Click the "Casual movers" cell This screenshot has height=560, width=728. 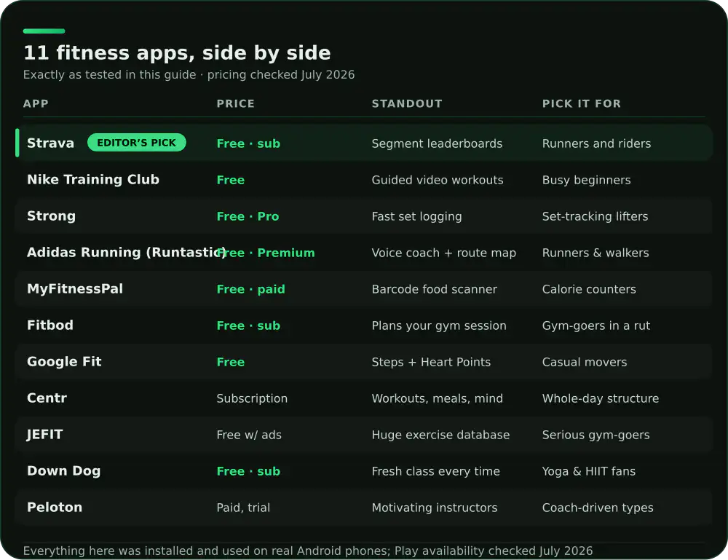(585, 362)
